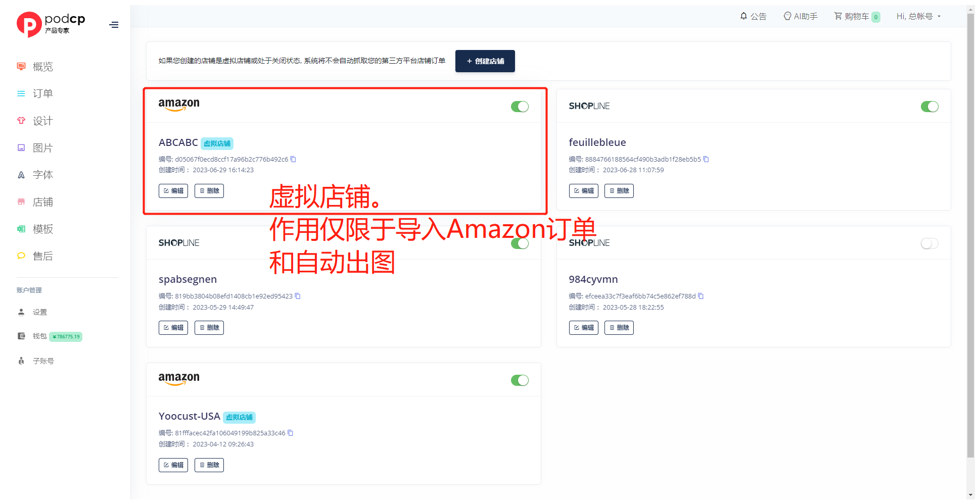
Task: Toggle the Yoocust-USA store switch
Action: coord(520,380)
